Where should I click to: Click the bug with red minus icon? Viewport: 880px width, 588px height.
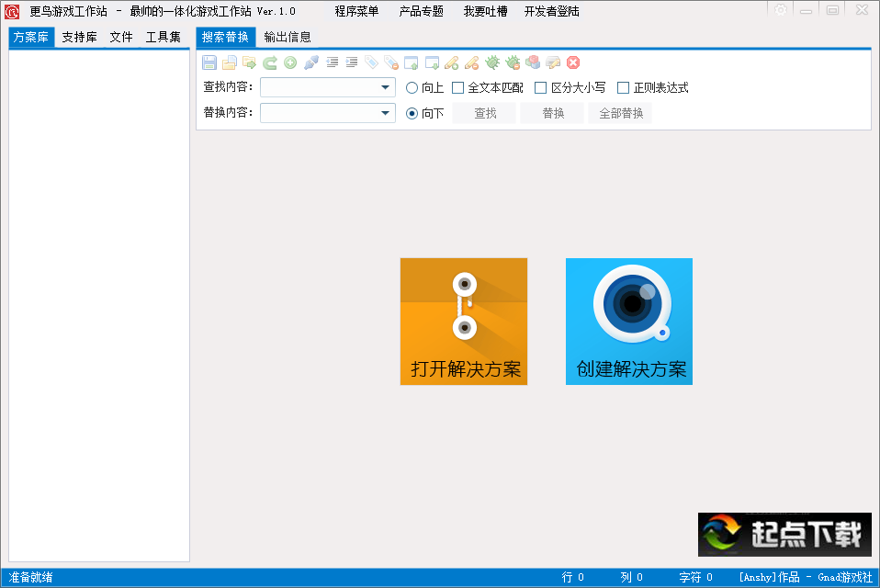coord(513,62)
